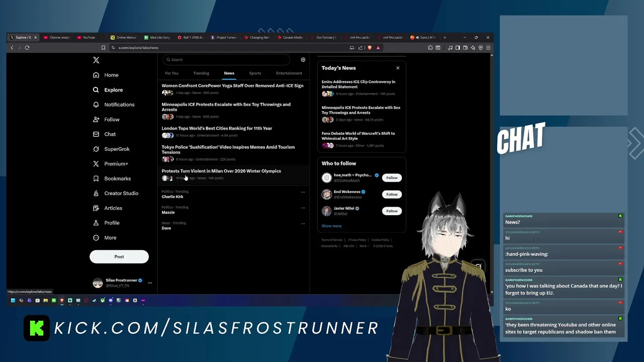
Task: Open the Terms of Service link
Action: 332,240
